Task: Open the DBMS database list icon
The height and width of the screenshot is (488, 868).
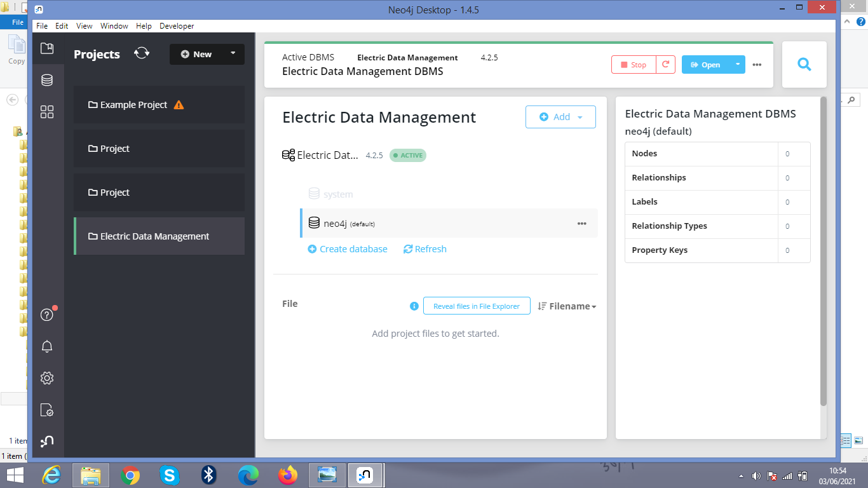Action: 47,80
